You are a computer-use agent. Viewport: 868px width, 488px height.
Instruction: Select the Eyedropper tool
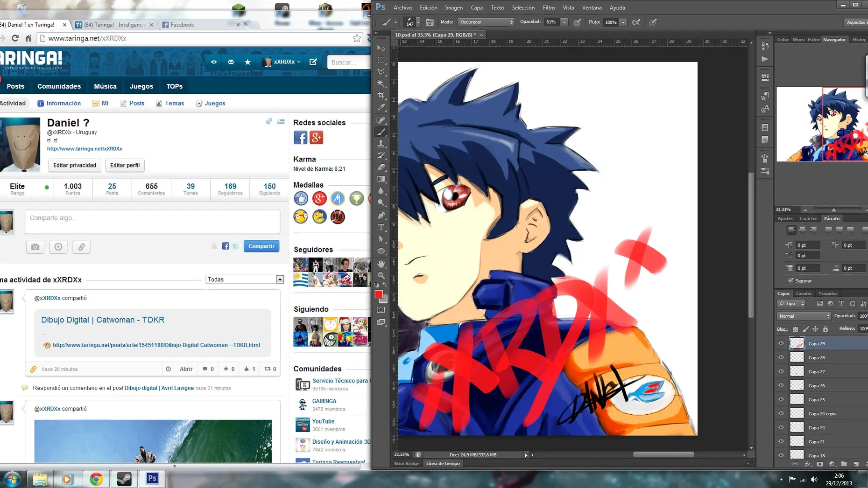(x=381, y=108)
